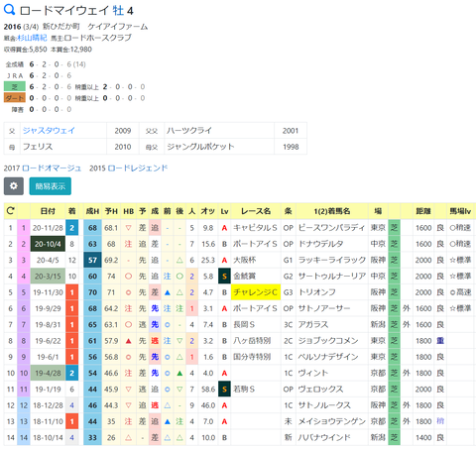476x450 pixels.
Task: Click row number 14 pink index cell
Action: [x=24, y=438]
